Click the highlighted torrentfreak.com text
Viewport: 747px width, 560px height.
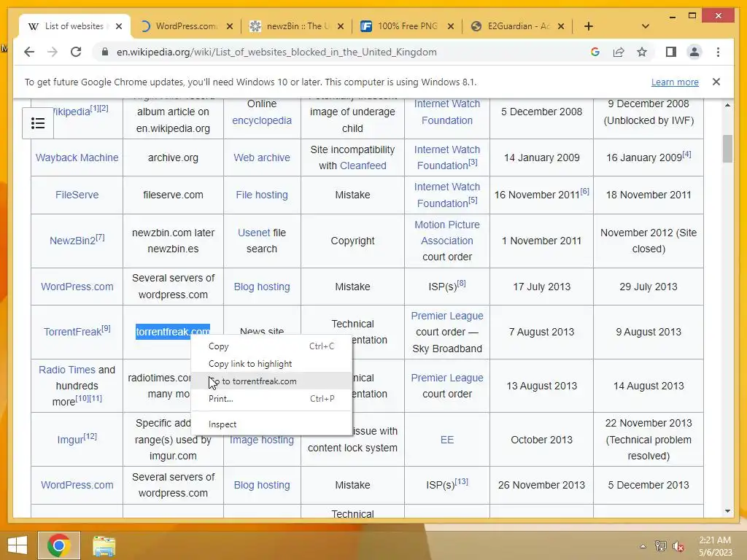tap(173, 332)
